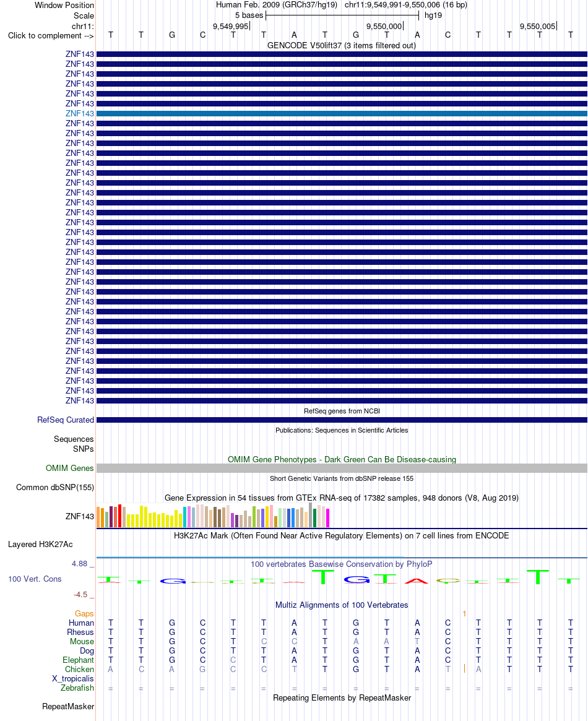
Task: Click the 'Click to complement -->' label
Action: pyautogui.click(x=51, y=36)
